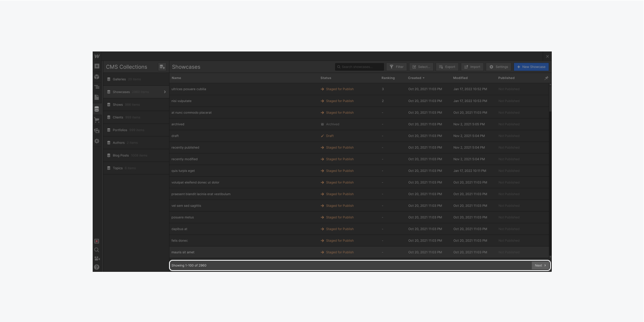This screenshot has width=644, height=322.
Task: Open item 'vel sem sed sagittis'
Action: coord(359,206)
